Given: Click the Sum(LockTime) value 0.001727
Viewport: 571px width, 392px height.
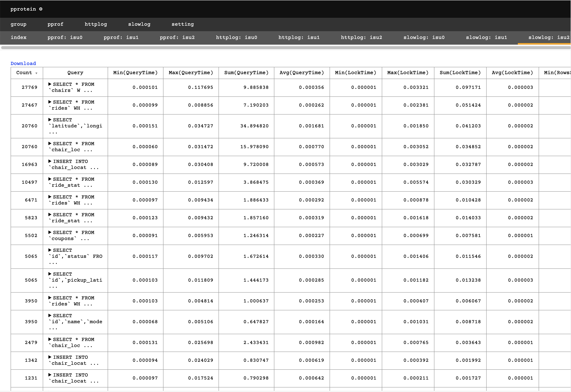Looking at the screenshot, I should click(468, 378).
